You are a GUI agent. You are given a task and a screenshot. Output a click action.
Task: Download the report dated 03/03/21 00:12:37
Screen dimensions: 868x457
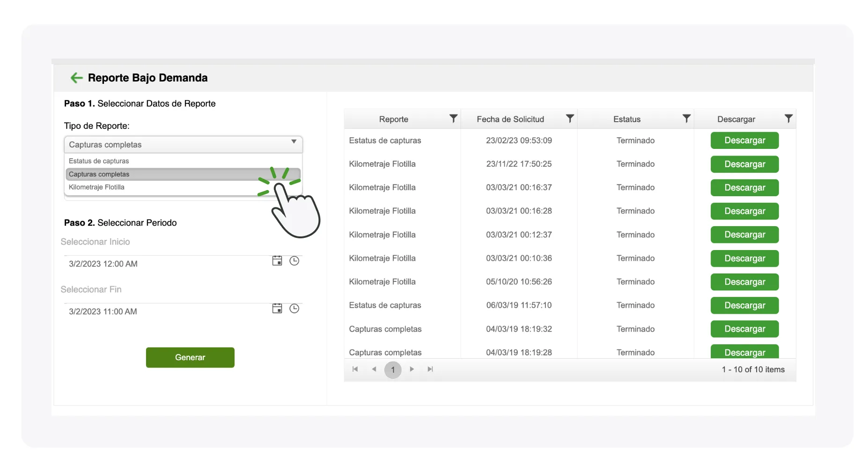[x=744, y=235]
